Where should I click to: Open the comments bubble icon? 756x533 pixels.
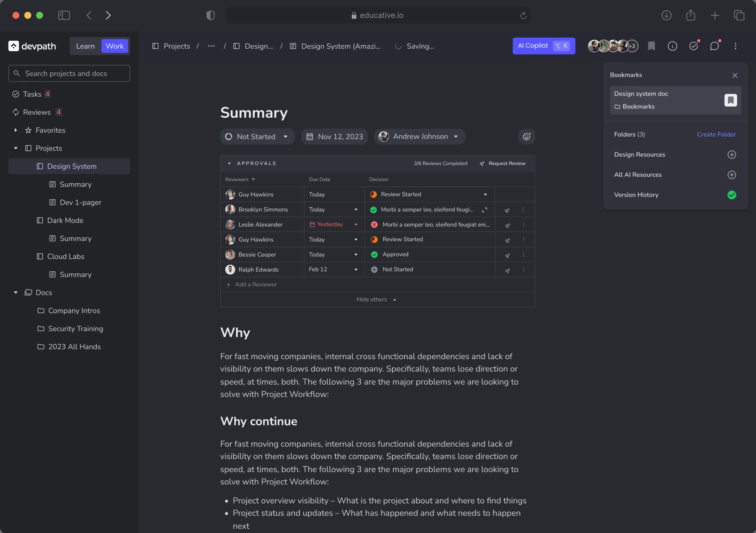tap(715, 46)
